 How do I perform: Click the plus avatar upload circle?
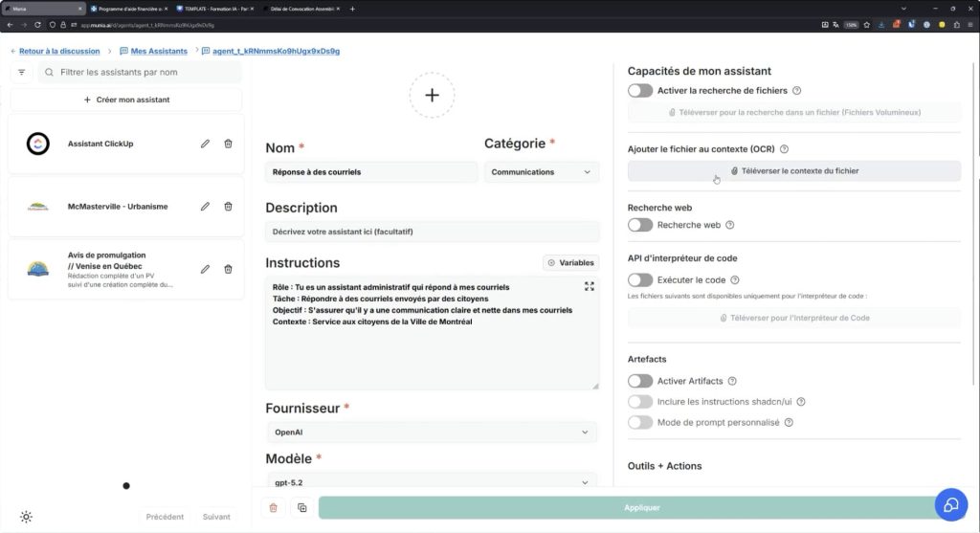[x=432, y=95]
